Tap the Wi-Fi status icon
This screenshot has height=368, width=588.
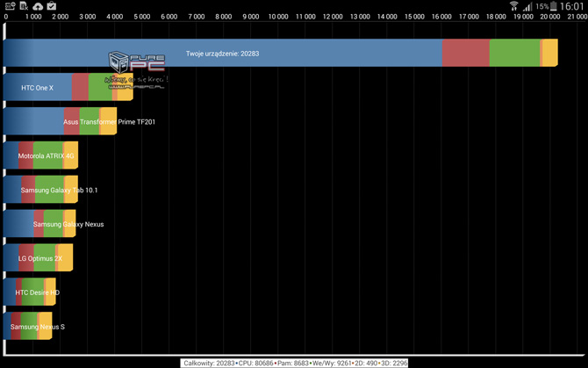click(513, 6)
